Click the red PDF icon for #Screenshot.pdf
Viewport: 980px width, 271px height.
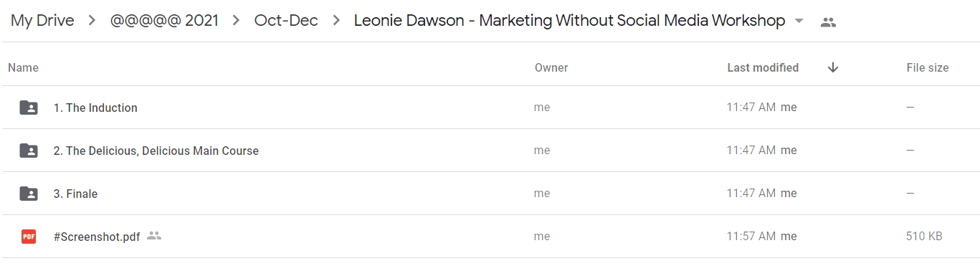(x=29, y=237)
